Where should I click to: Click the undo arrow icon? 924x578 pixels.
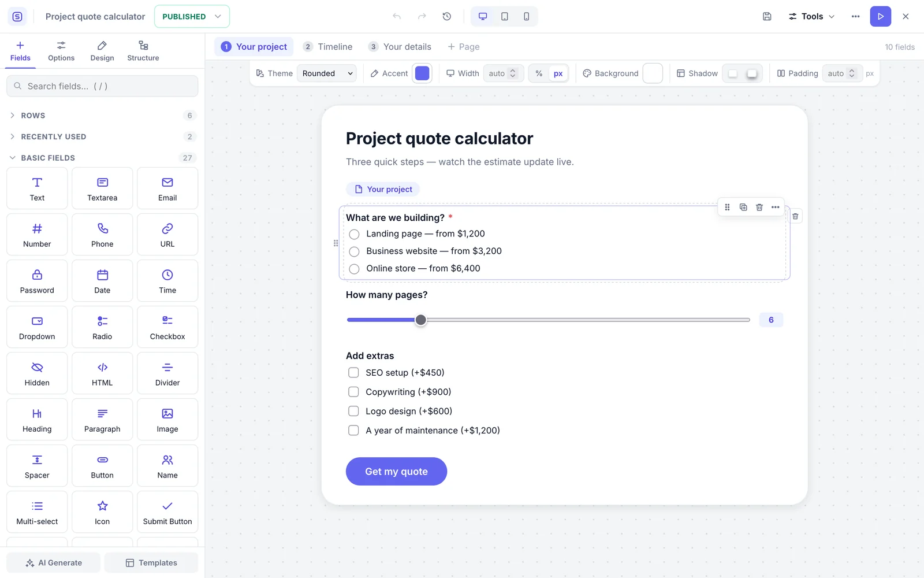pyautogui.click(x=397, y=16)
